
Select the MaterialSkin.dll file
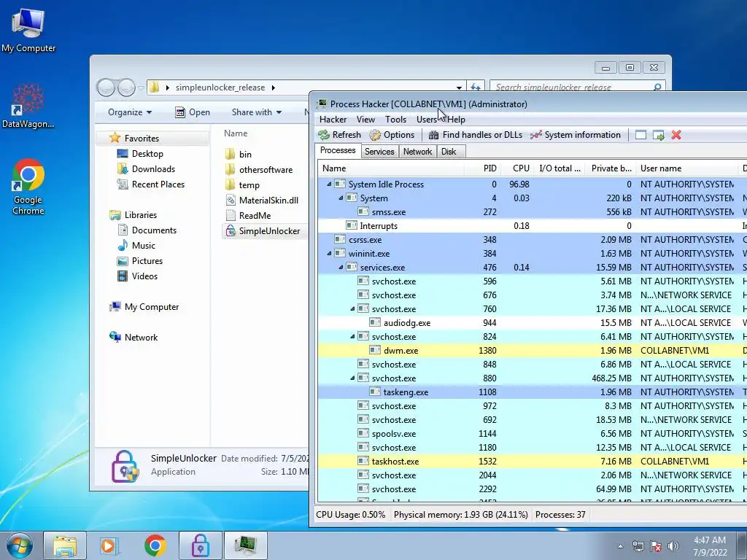tap(262, 201)
